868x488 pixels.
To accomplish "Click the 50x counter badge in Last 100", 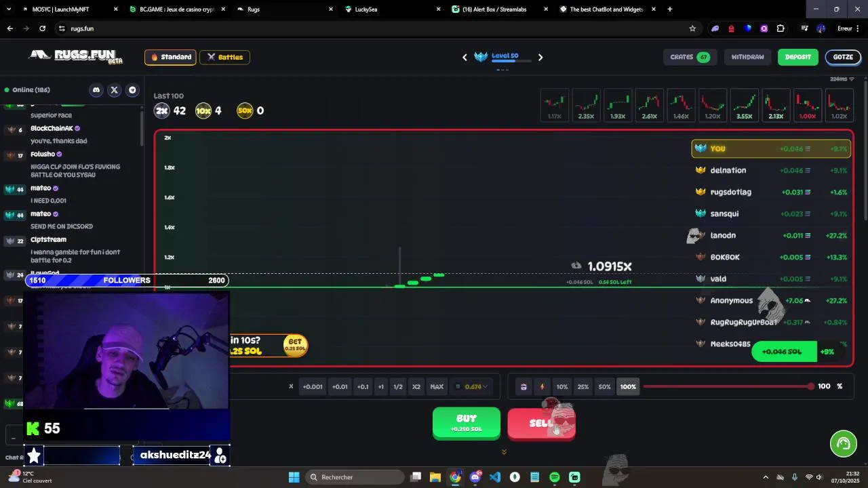I will pos(245,110).
